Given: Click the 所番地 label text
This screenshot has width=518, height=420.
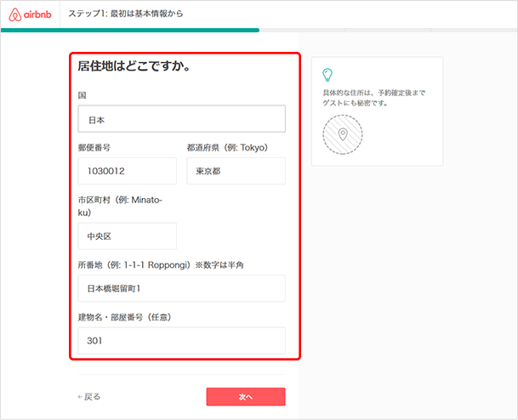Looking at the screenshot, I should (x=161, y=264).
